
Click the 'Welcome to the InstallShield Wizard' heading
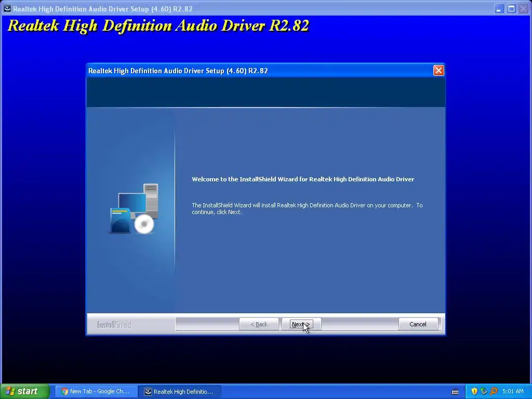pos(303,179)
